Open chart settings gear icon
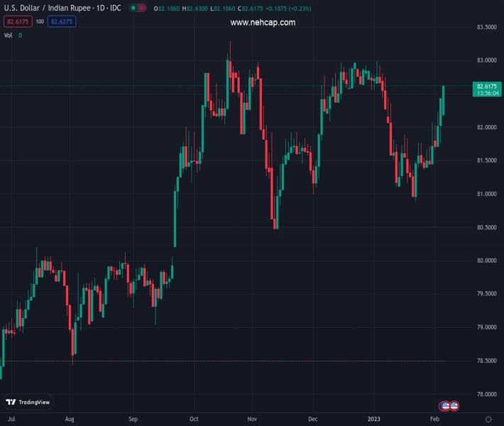 pyautogui.click(x=488, y=420)
